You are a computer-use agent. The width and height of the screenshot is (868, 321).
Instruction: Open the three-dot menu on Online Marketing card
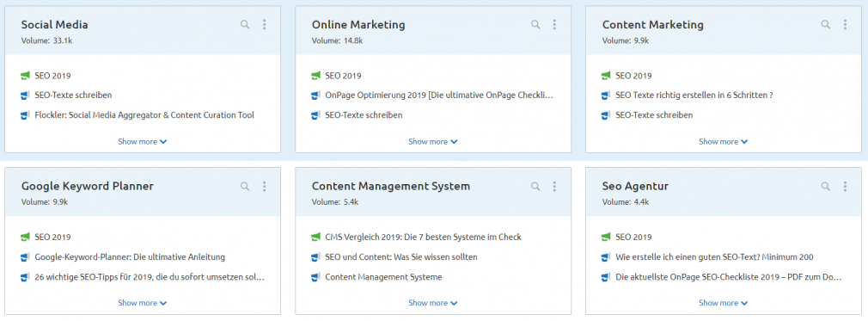pyautogui.click(x=554, y=24)
